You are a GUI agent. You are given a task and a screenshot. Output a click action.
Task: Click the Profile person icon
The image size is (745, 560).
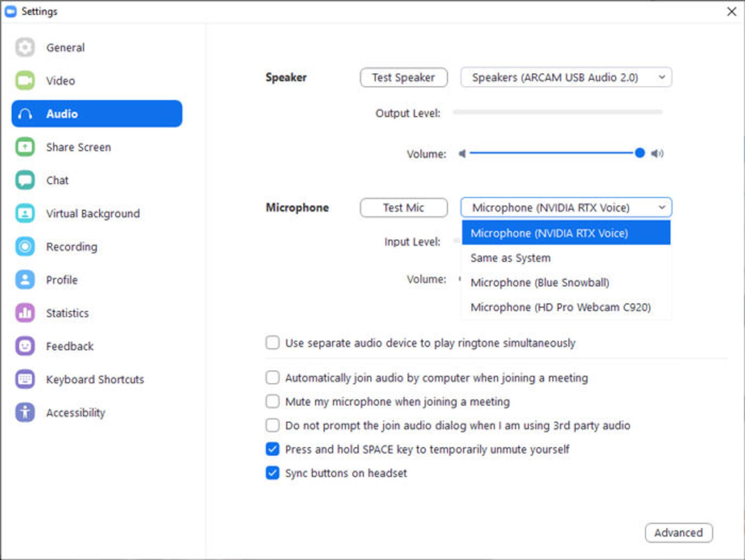[x=25, y=280]
